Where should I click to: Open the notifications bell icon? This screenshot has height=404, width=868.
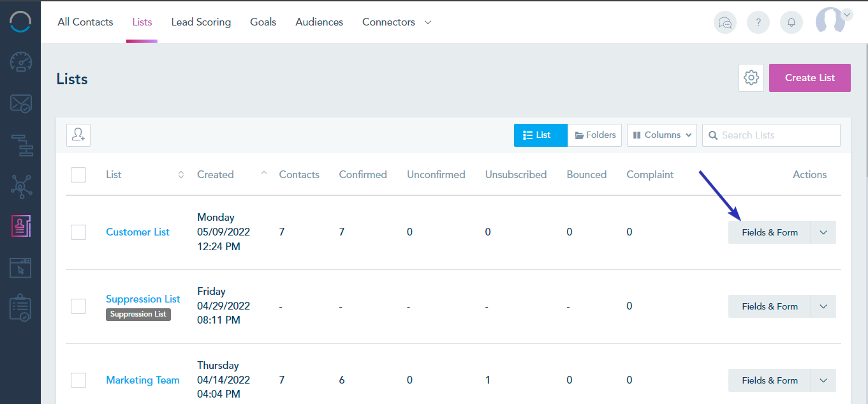791,22
